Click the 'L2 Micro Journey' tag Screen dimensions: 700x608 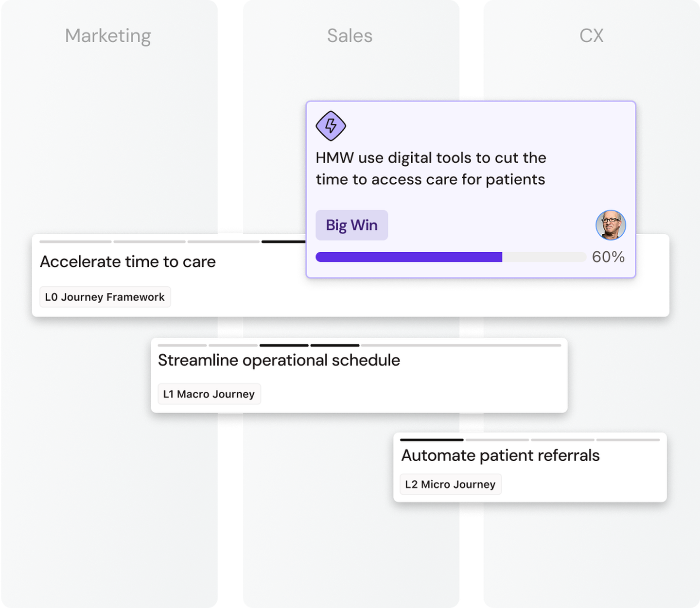pos(450,484)
